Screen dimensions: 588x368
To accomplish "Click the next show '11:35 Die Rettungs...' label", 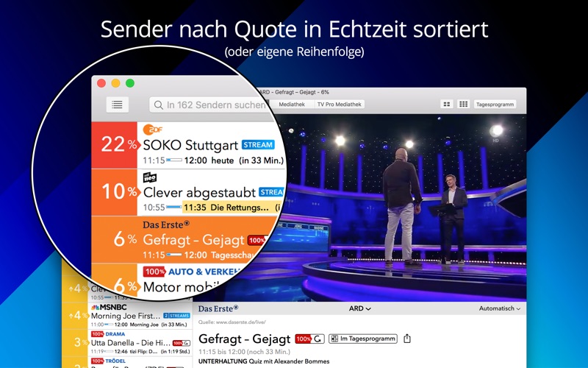I will click(226, 208).
